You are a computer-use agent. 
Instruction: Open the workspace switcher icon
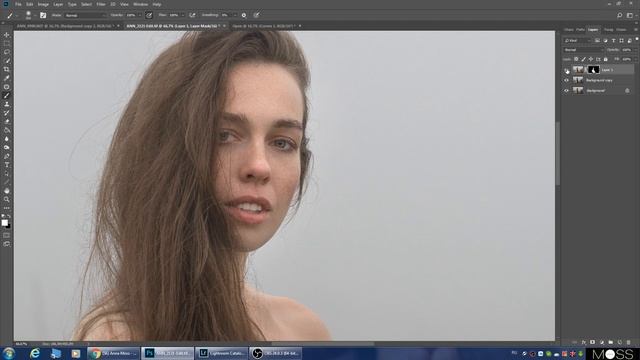click(x=630, y=15)
